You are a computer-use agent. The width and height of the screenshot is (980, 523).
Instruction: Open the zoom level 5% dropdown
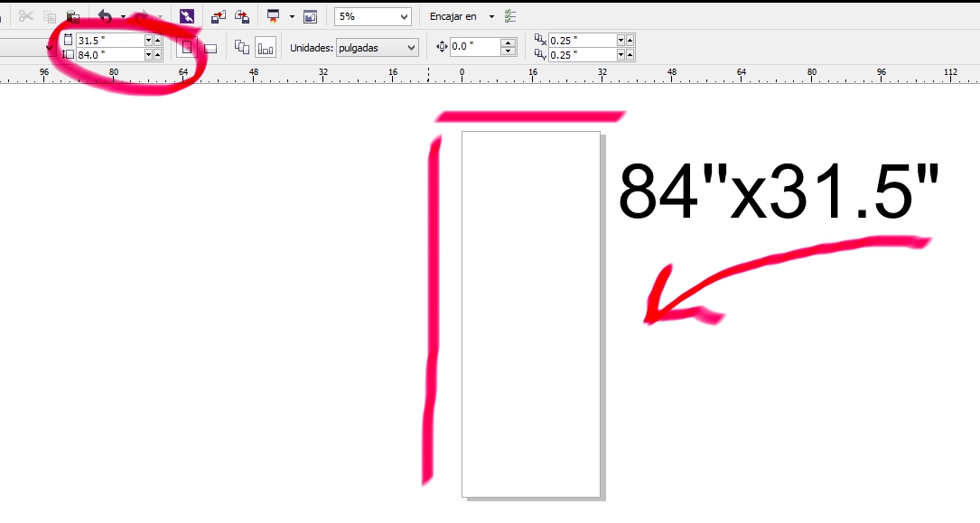tap(404, 16)
